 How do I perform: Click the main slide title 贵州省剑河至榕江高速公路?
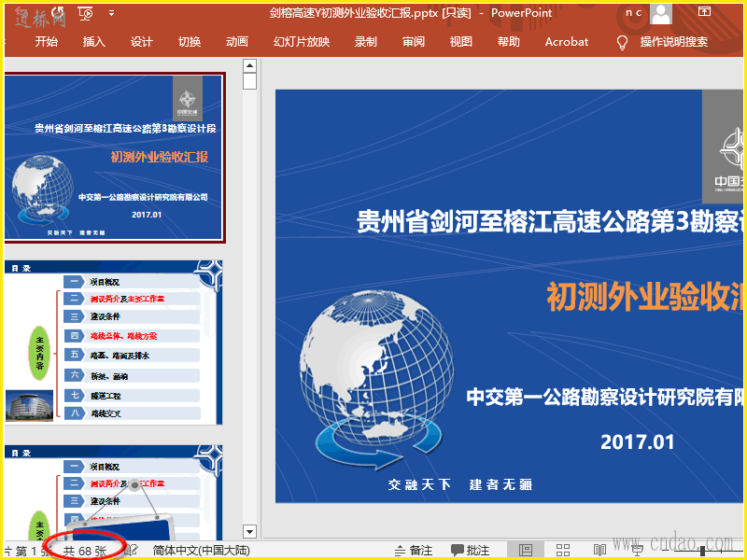(549, 220)
